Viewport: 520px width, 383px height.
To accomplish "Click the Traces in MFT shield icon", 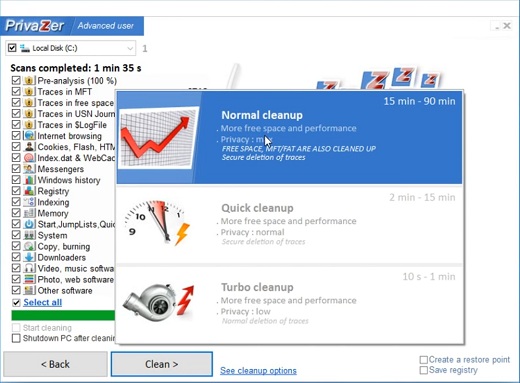I will [29, 92].
